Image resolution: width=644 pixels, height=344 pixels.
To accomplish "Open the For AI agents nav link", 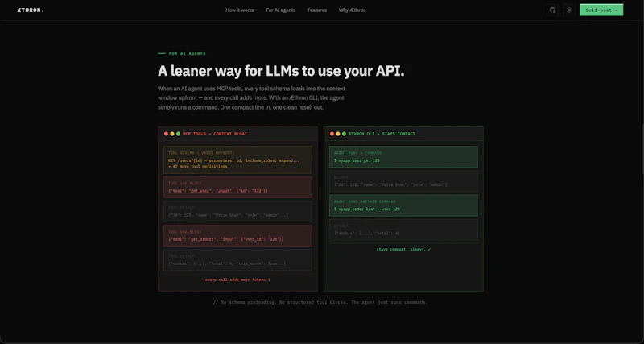I will tap(280, 10).
